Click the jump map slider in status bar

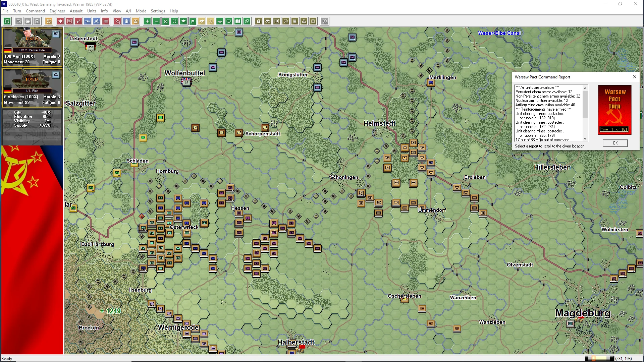[x=599, y=358]
